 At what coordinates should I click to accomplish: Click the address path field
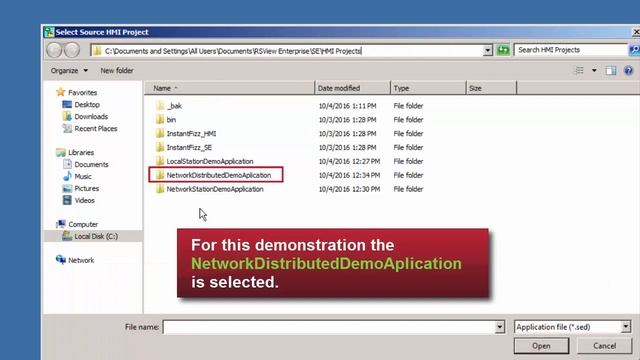coord(287,51)
